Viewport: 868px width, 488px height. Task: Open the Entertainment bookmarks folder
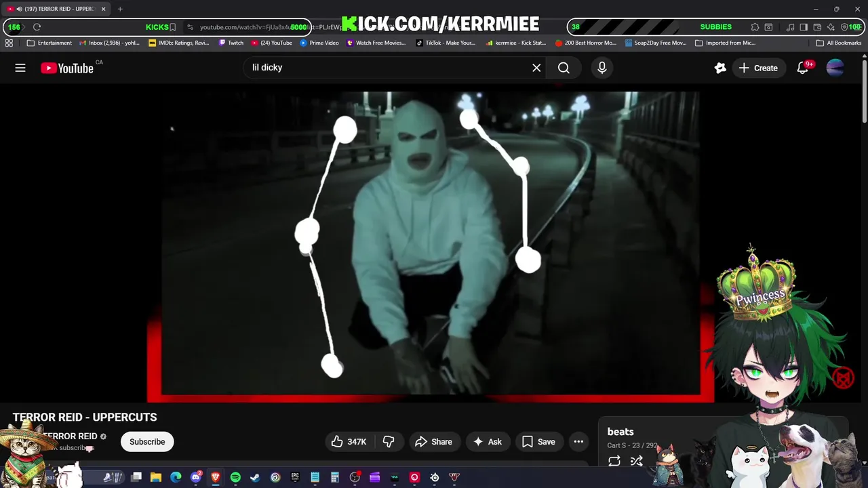coord(49,43)
